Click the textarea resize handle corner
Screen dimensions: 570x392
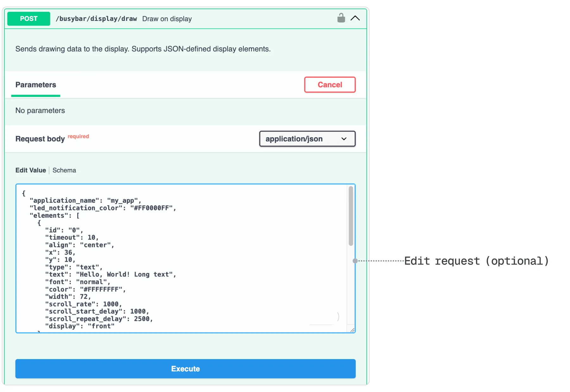(x=352, y=330)
